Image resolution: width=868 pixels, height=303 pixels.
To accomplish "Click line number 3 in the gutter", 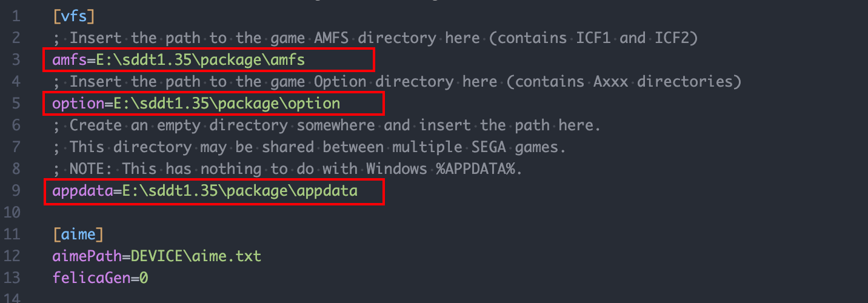I will click(x=16, y=59).
